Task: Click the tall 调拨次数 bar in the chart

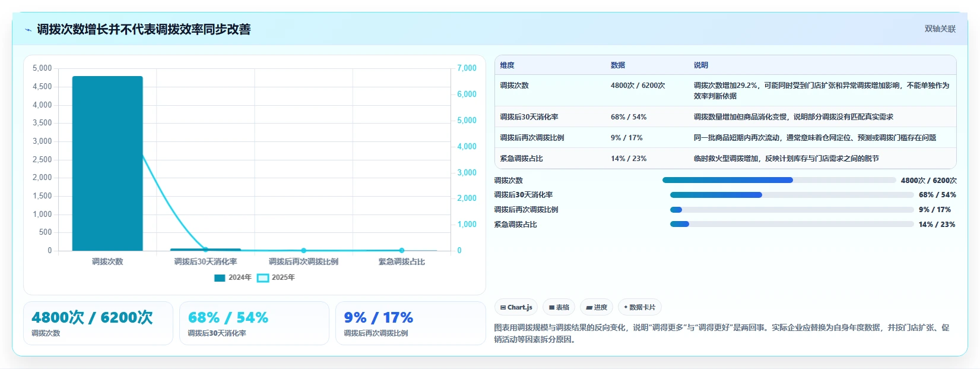Action: (x=107, y=163)
